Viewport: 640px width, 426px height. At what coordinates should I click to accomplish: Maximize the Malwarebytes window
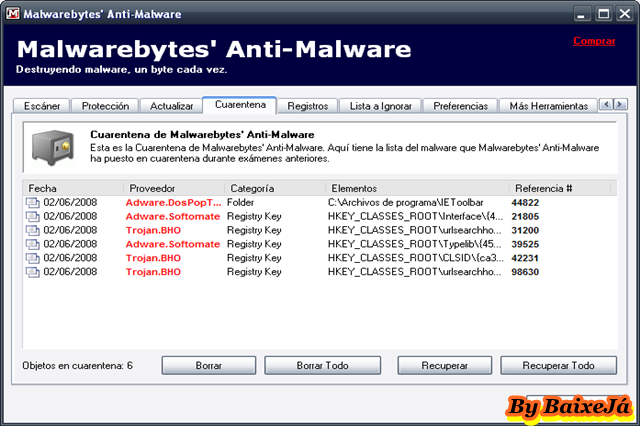(x=603, y=14)
